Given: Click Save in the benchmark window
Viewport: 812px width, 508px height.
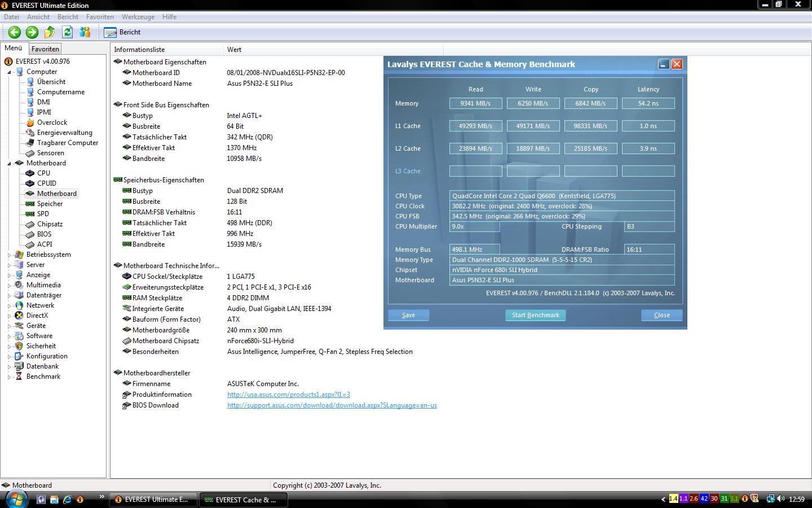Looking at the screenshot, I should point(408,315).
